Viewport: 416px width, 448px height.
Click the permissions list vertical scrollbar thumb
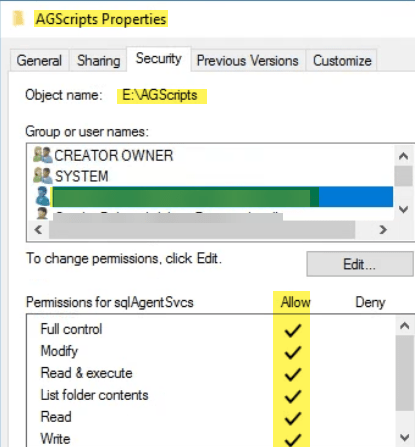[404, 373]
